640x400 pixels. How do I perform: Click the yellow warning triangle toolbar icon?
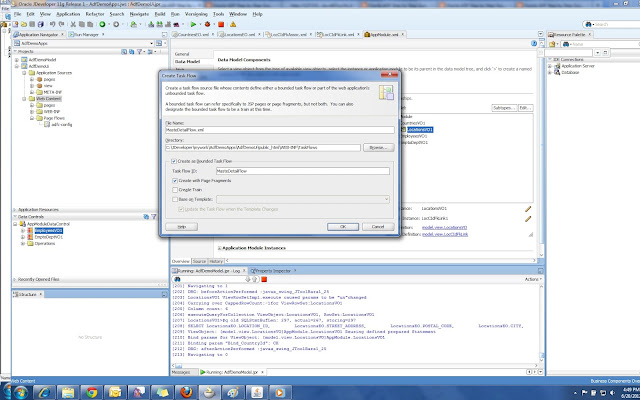(233, 24)
